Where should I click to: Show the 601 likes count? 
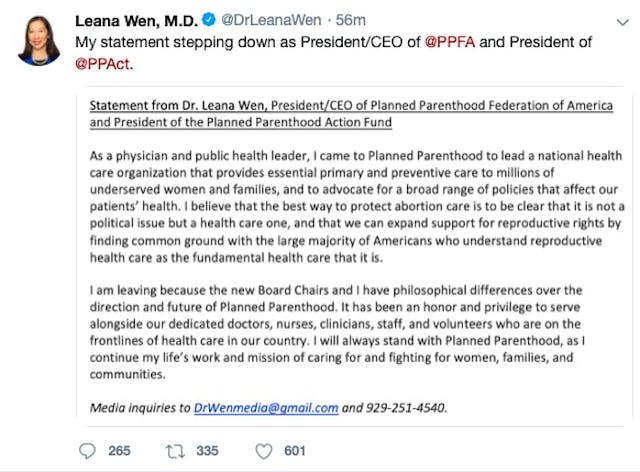294,451
